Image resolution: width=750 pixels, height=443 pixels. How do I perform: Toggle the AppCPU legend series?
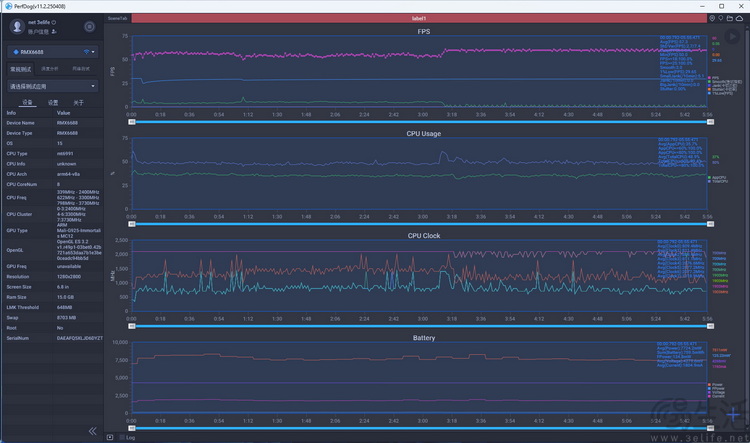pyautogui.click(x=717, y=177)
